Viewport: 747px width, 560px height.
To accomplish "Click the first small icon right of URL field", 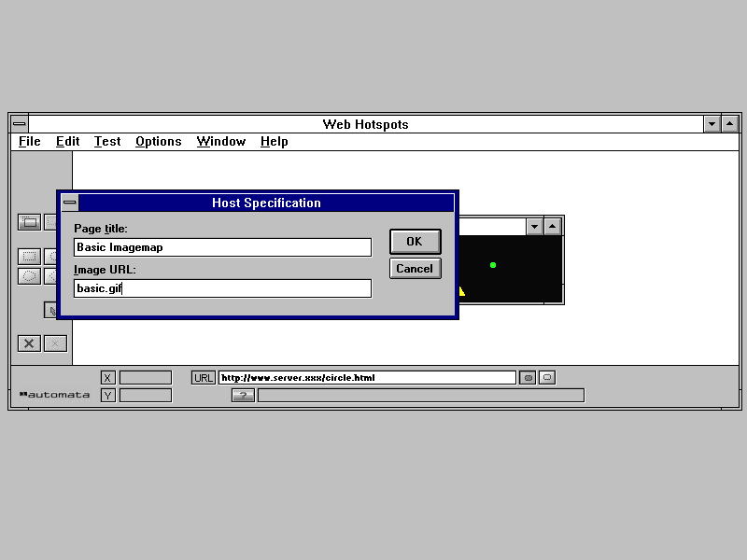I will click(528, 378).
